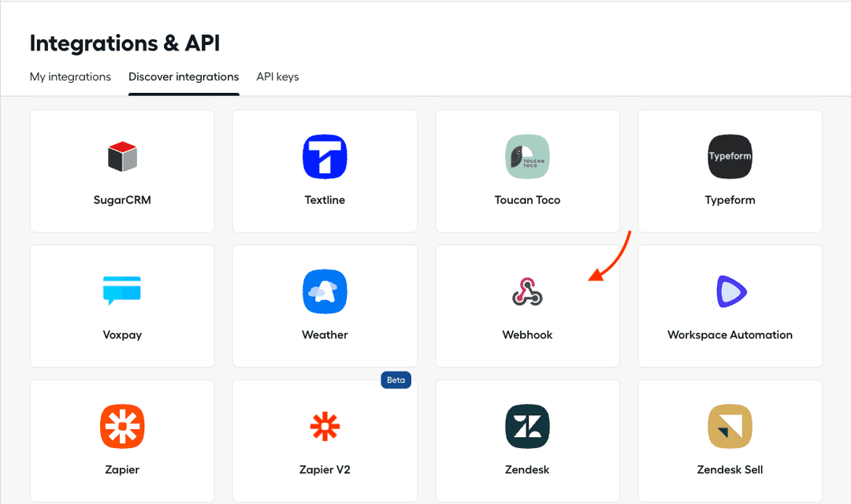
Task: Choose the Voxpay chat-card icon
Action: click(x=122, y=291)
